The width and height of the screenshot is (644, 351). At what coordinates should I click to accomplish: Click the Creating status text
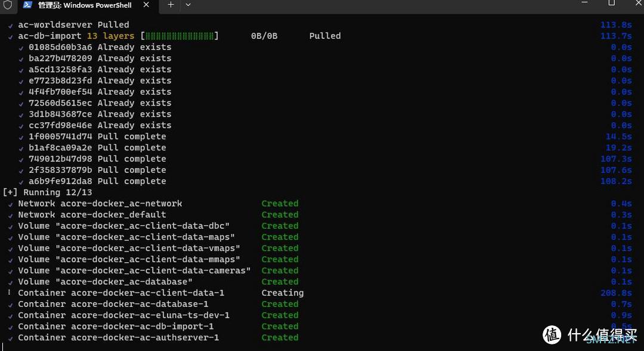(283, 293)
